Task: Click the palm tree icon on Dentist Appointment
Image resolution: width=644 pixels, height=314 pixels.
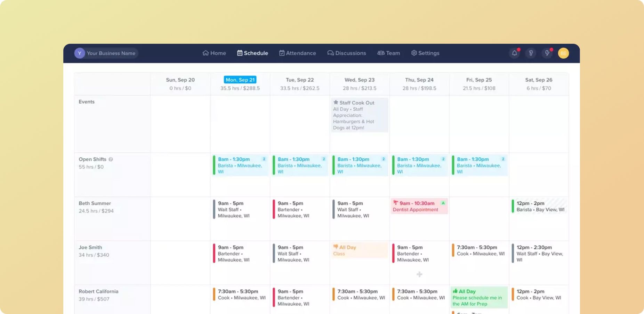Action: (395, 203)
